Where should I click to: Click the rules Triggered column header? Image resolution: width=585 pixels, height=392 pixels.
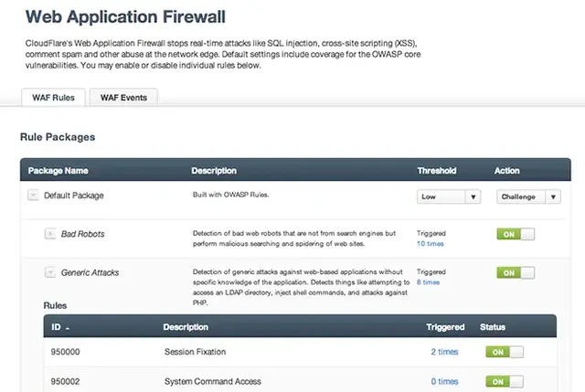[x=445, y=327]
